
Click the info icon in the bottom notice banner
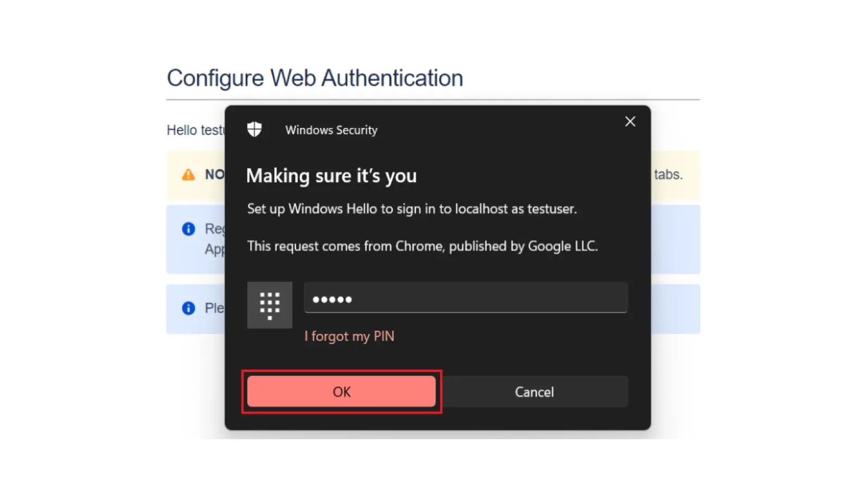(187, 308)
